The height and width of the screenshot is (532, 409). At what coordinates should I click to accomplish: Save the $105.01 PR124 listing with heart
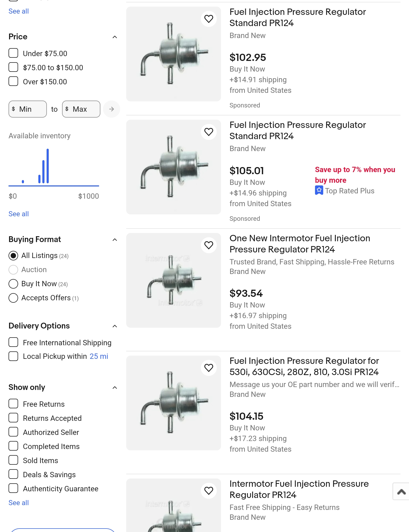tap(209, 132)
